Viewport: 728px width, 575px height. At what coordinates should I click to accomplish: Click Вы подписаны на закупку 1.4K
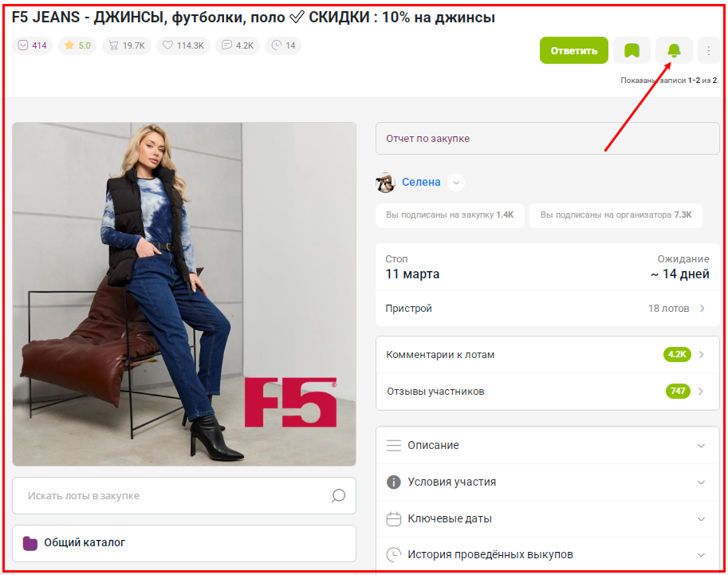[450, 215]
